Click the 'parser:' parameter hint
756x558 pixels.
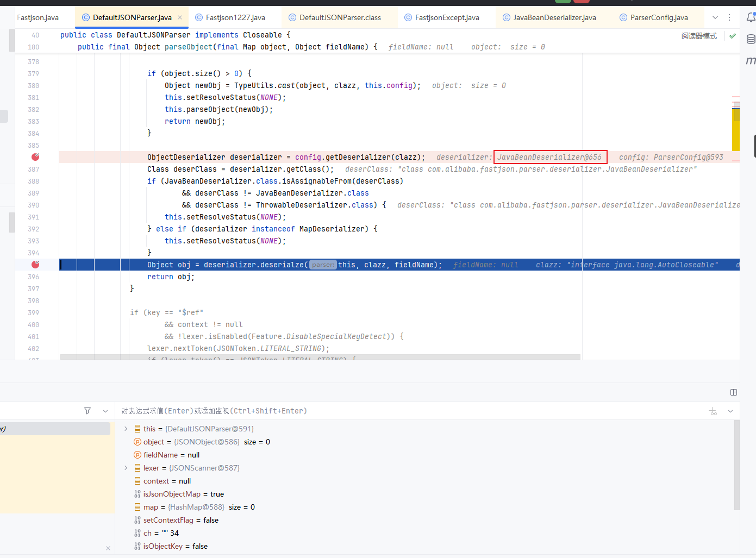coord(323,265)
